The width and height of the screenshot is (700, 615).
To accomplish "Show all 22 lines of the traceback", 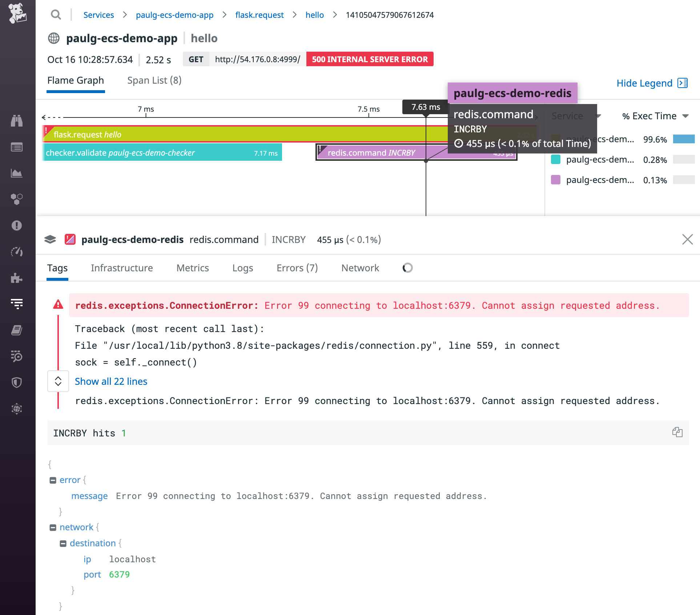I will pyautogui.click(x=110, y=381).
